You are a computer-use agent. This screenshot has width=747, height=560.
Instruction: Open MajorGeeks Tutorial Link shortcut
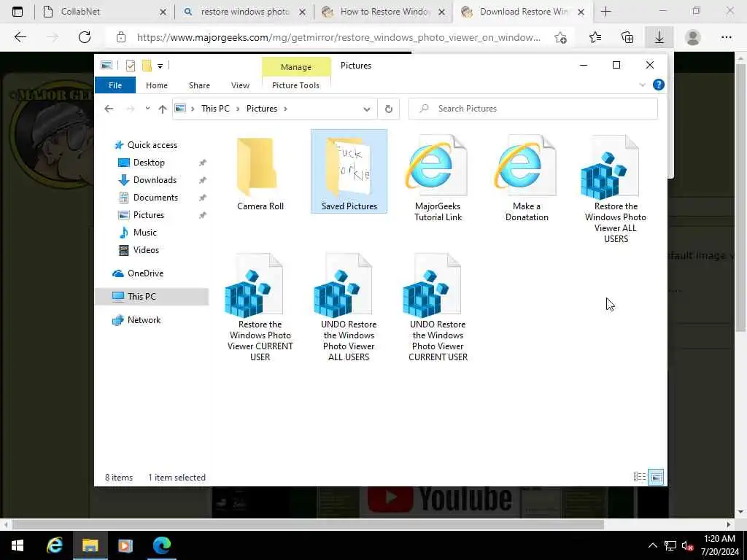coord(438,178)
